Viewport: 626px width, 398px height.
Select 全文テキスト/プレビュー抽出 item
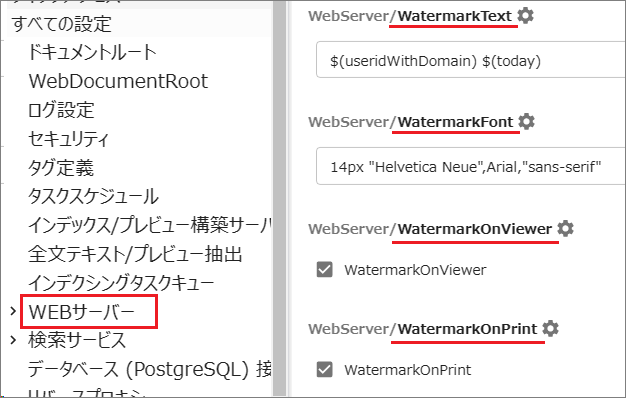pyautogui.click(x=135, y=254)
